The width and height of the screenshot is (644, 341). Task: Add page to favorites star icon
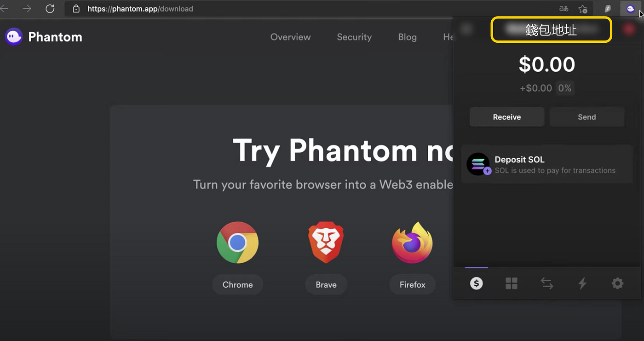pyautogui.click(x=583, y=9)
